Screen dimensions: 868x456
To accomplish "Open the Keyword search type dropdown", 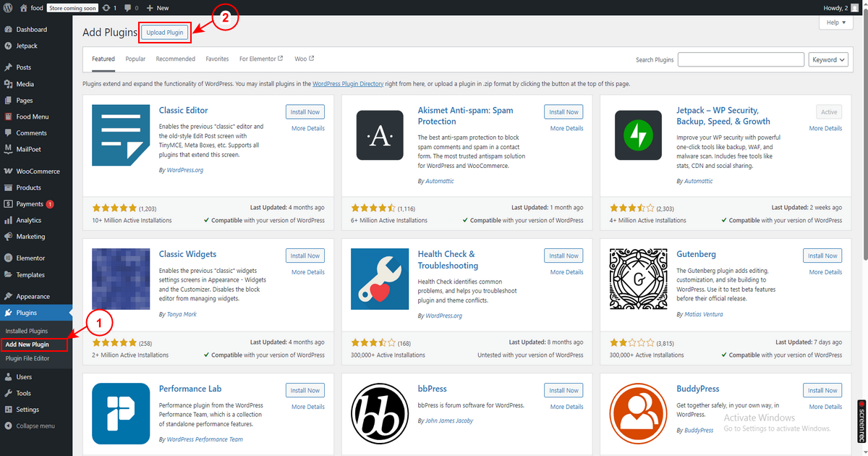I will [x=828, y=60].
